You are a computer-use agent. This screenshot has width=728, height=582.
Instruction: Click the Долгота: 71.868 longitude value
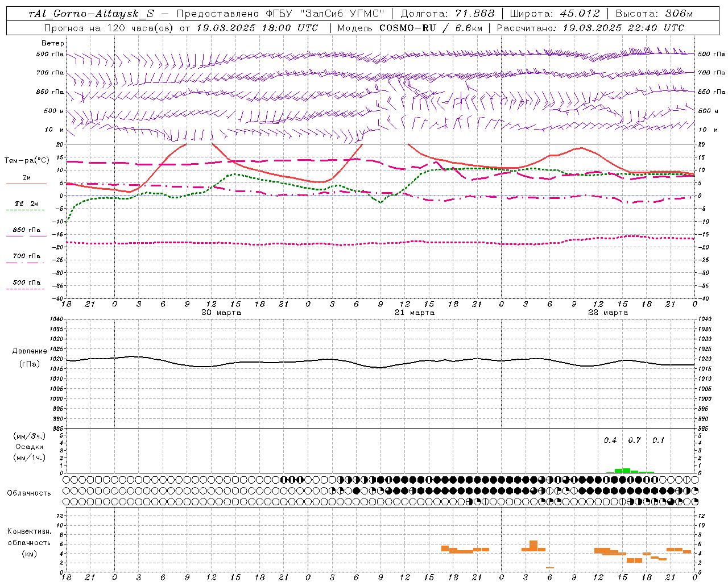tap(448, 14)
